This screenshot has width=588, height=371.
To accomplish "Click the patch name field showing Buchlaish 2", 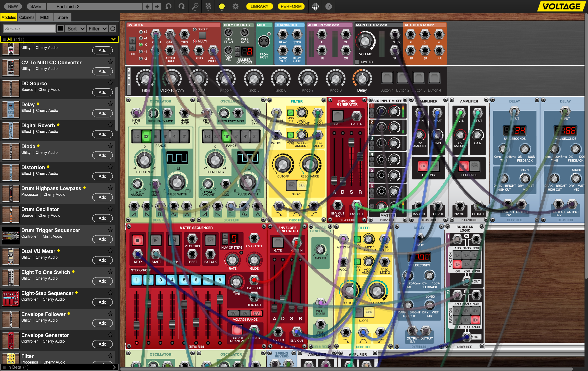I will (95, 6).
